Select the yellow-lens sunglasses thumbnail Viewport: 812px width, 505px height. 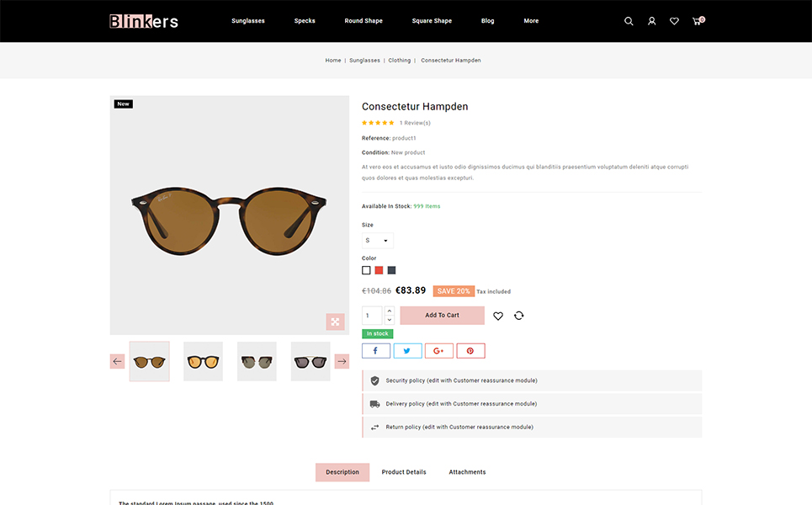pos(203,361)
